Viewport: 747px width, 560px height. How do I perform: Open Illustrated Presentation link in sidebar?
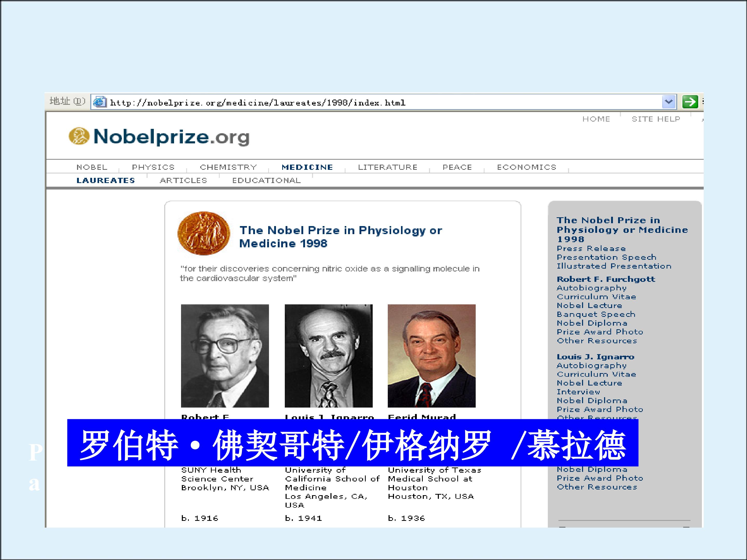coord(614,266)
